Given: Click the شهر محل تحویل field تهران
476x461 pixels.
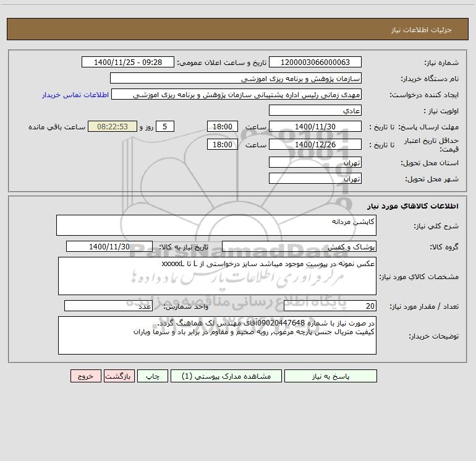Looking at the screenshot, I should pos(315,178).
